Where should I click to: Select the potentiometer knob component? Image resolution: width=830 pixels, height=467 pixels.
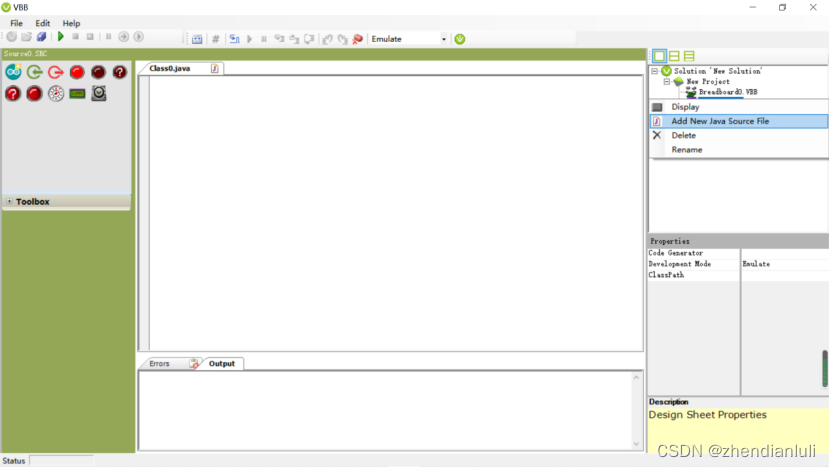click(x=99, y=93)
